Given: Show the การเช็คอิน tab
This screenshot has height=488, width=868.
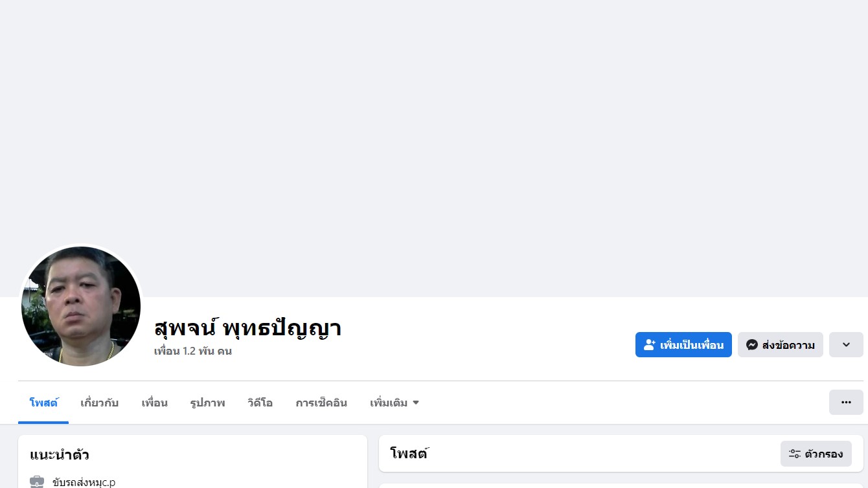Looking at the screenshot, I should click(x=321, y=403).
